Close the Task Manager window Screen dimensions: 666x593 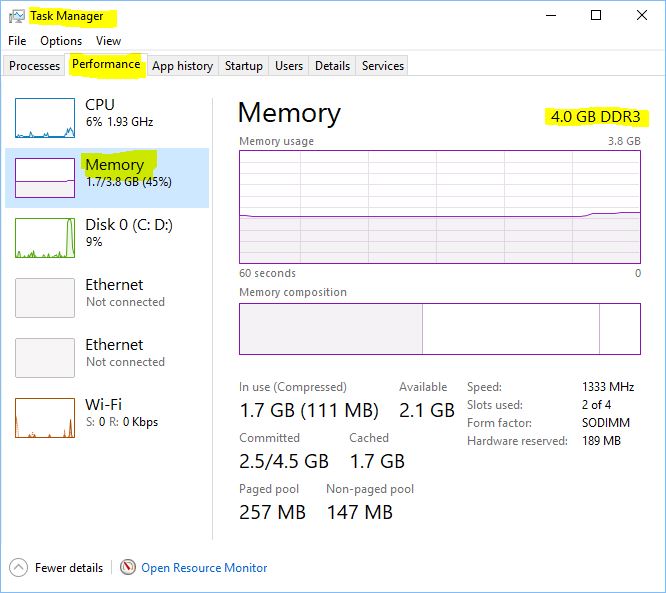[x=642, y=16]
